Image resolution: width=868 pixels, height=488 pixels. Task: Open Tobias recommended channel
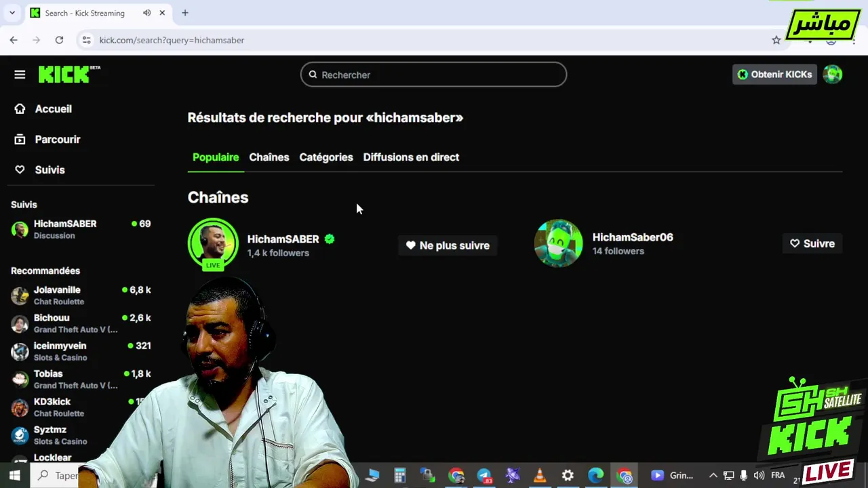tap(81, 379)
